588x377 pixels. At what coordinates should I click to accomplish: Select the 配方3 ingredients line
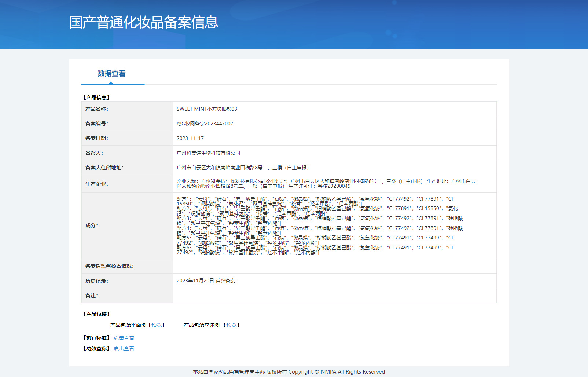click(x=320, y=221)
